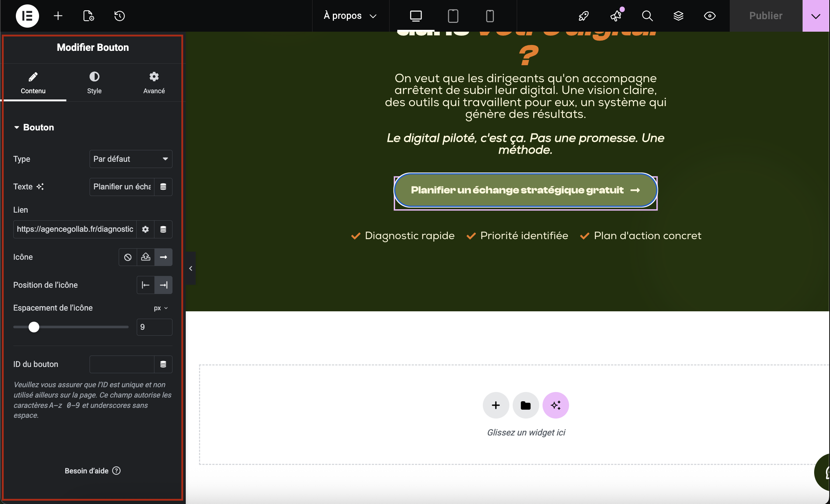Click the Glissez un widget ici drop area text
This screenshot has width=830, height=504.
[x=526, y=433]
